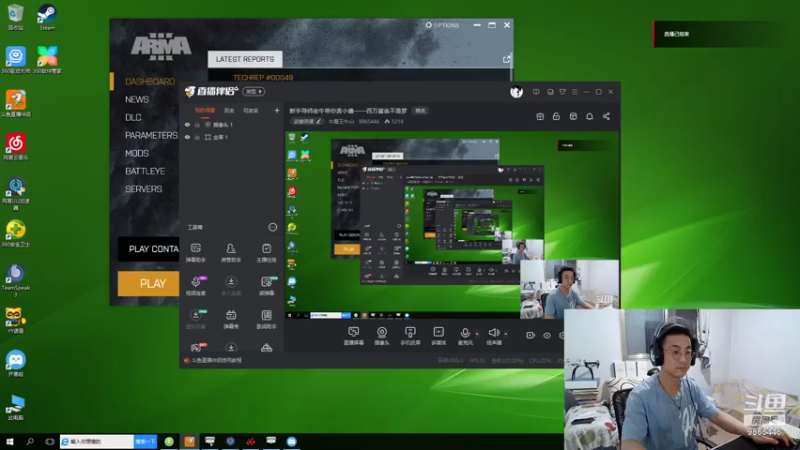Mute the 扬声器 speaker

(494, 336)
